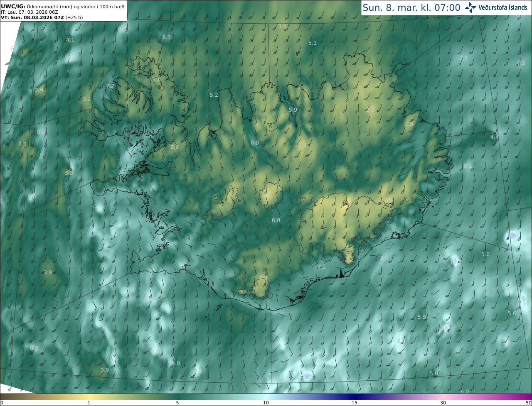Click the '0' tick on the colour scale

click(2, 403)
